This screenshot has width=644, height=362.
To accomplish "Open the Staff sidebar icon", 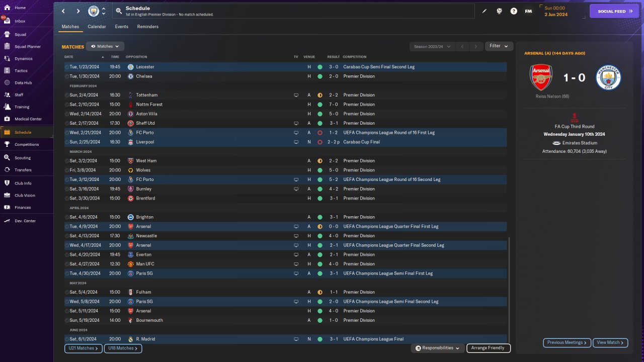I will click(x=7, y=95).
